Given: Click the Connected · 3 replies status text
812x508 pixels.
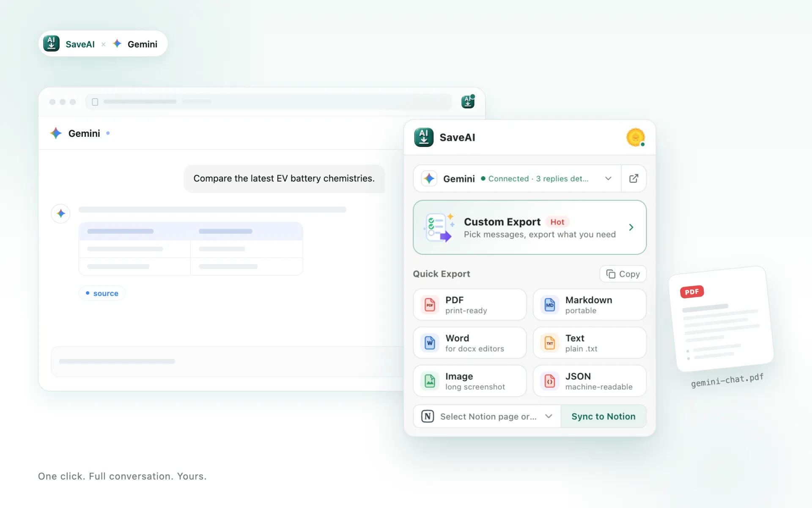Looking at the screenshot, I should 538,179.
